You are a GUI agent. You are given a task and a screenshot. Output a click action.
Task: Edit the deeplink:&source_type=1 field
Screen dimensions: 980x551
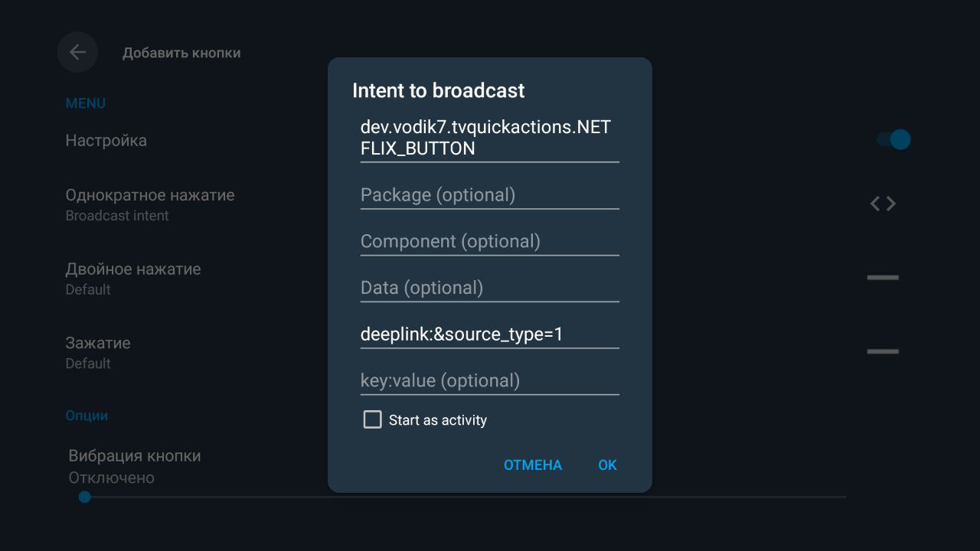click(489, 334)
